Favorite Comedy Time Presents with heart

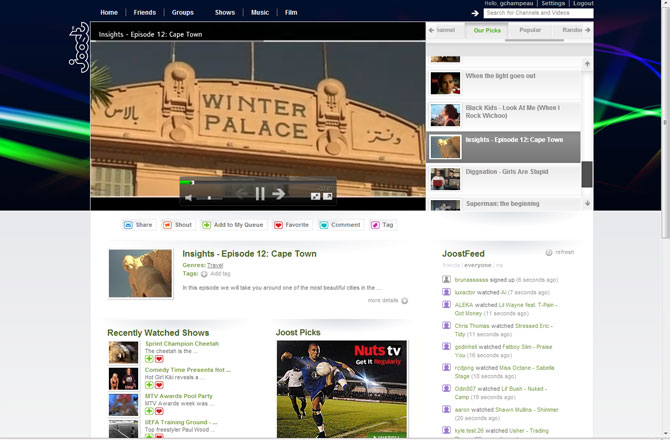[159, 385]
